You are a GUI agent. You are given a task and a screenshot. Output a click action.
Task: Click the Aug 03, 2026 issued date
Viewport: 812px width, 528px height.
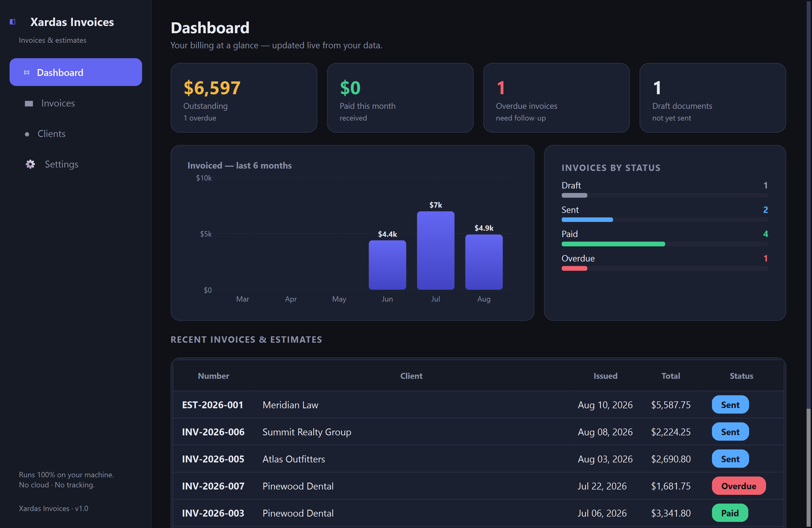pos(605,459)
